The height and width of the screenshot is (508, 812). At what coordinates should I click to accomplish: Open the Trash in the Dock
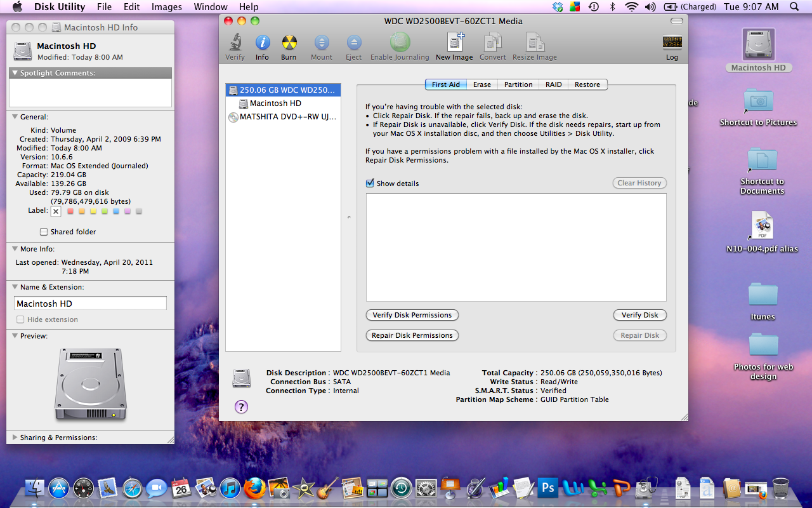point(781,488)
